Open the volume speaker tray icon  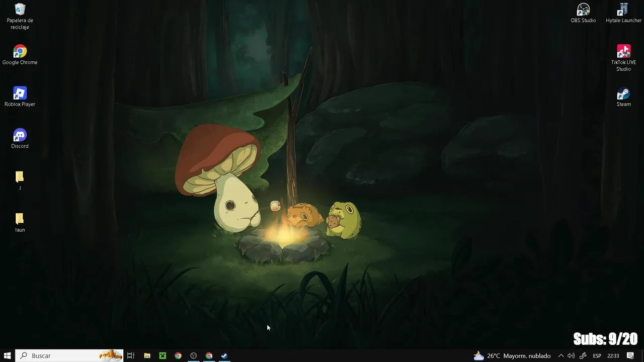pos(571,355)
